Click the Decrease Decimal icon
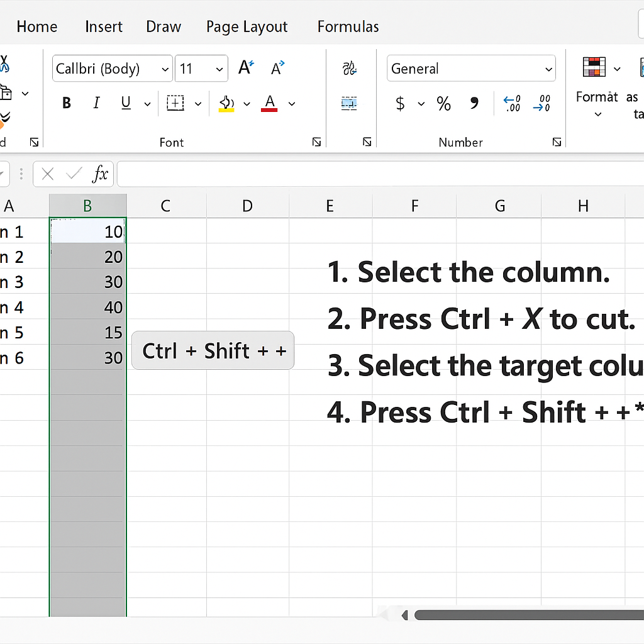The height and width of the screenshot is (644, 644). click(x=541, y=104)
